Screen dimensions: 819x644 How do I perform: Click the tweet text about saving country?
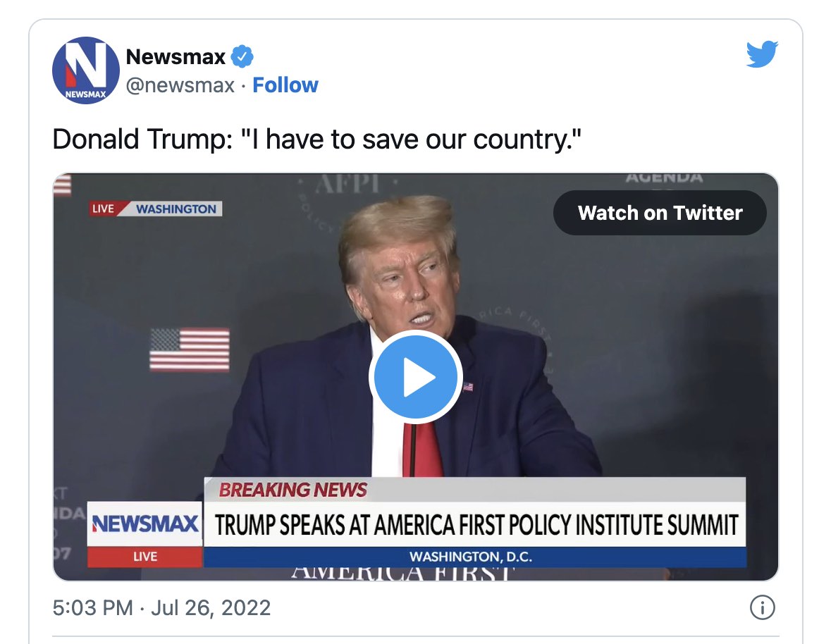[317, 139]
